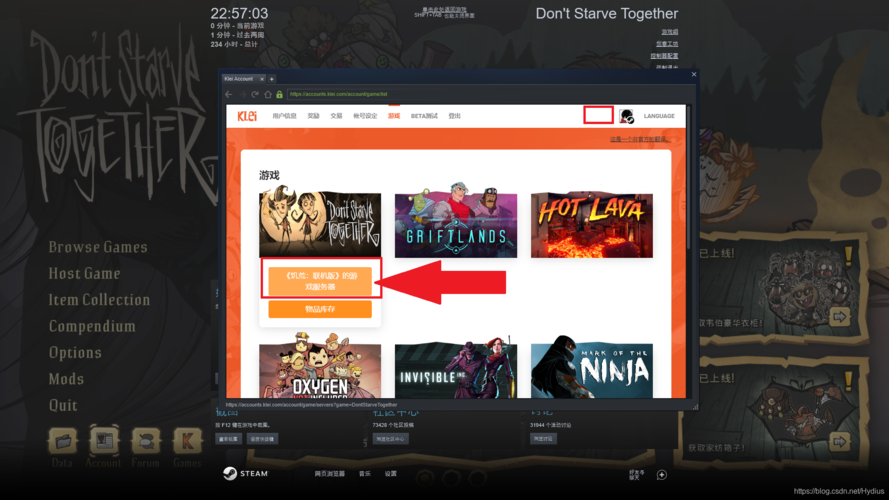Click the orange 物品库存 button
This screenshot has width=889, height=500.
tap(320, 309)
